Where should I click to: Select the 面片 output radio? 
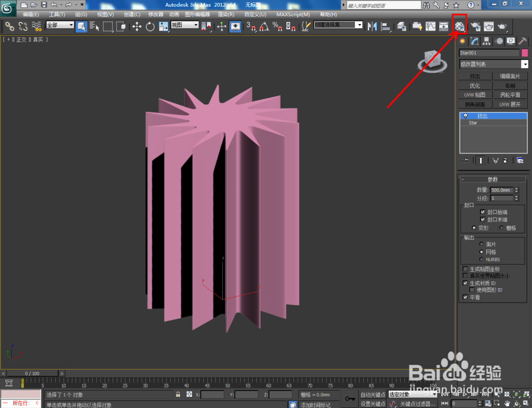pyautogui.click(x=481, y=244)
